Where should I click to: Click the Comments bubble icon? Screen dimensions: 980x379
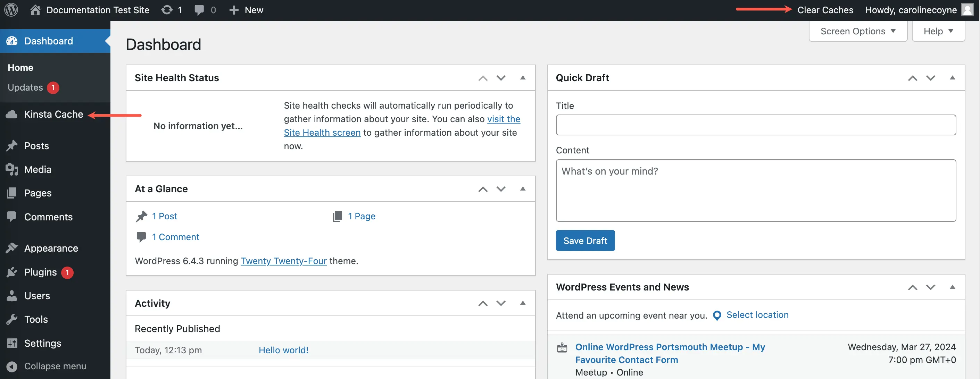[x=199, y=10]
